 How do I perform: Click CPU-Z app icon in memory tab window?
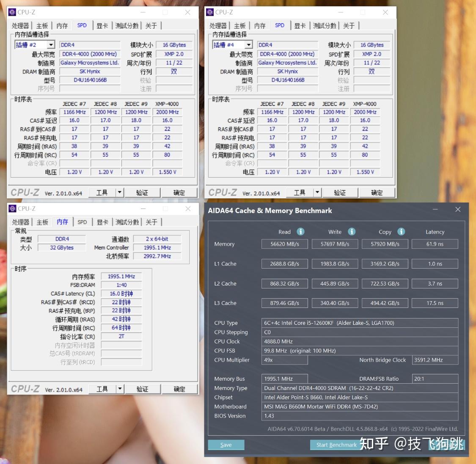click(12, 209)
